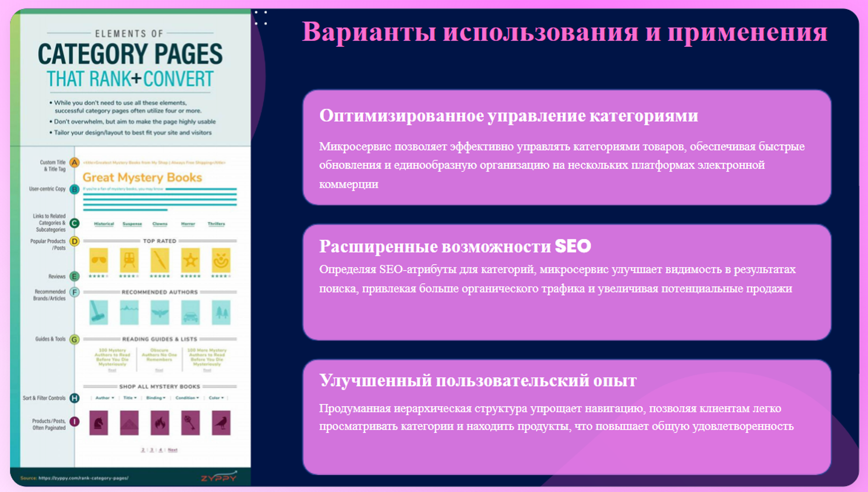The height and width of the screenshot is (492, 868).
Task: Click the 'Улучшенный пользовательский опыт' card heading
Action: 478,381
